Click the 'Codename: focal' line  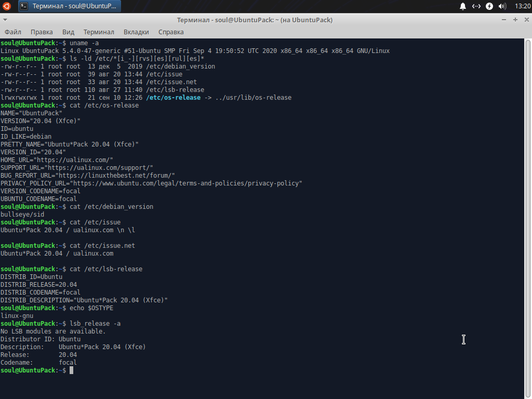[38, 363]
